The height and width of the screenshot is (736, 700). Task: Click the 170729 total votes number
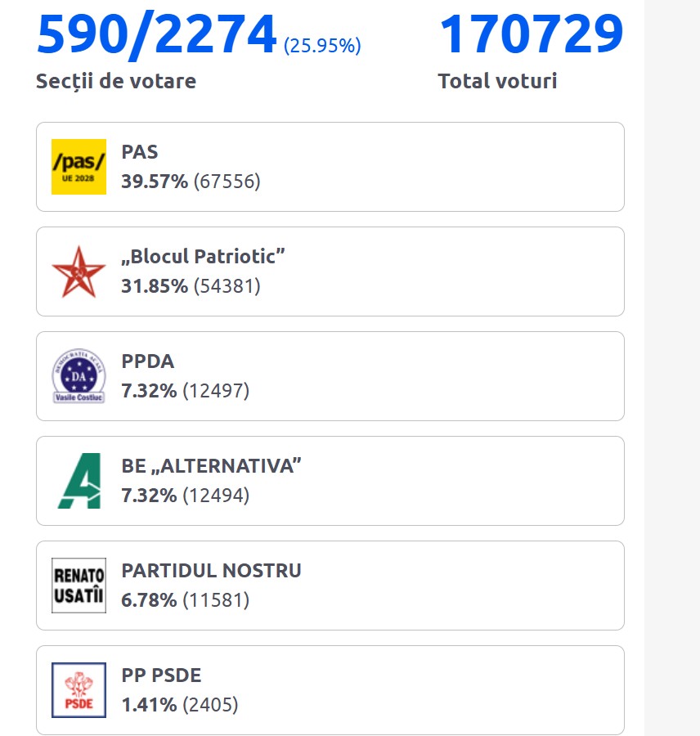pos(532,34)
